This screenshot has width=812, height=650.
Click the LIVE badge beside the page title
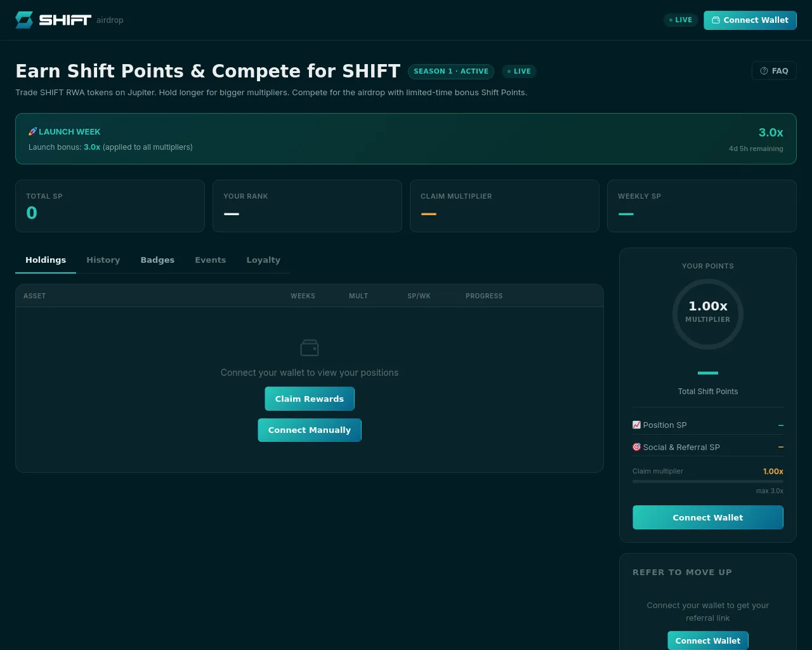[x=519, y=71]
